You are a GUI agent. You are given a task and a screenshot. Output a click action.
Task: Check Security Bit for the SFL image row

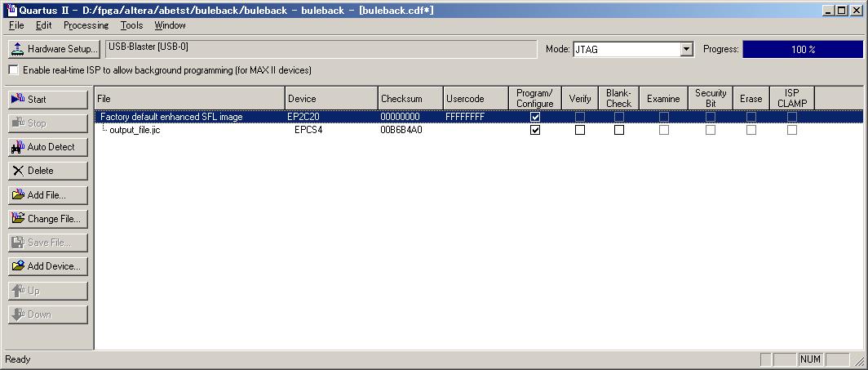click(x=711, y=117)
